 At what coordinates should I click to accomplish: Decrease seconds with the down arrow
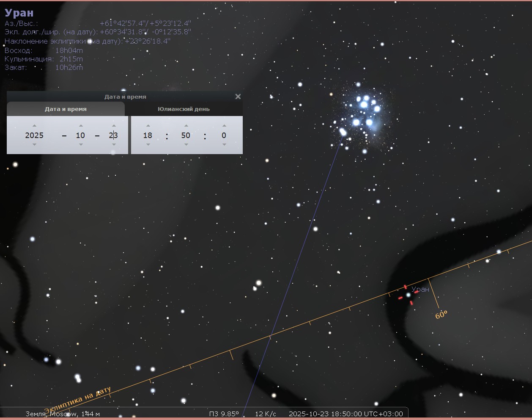click(224, 144)
